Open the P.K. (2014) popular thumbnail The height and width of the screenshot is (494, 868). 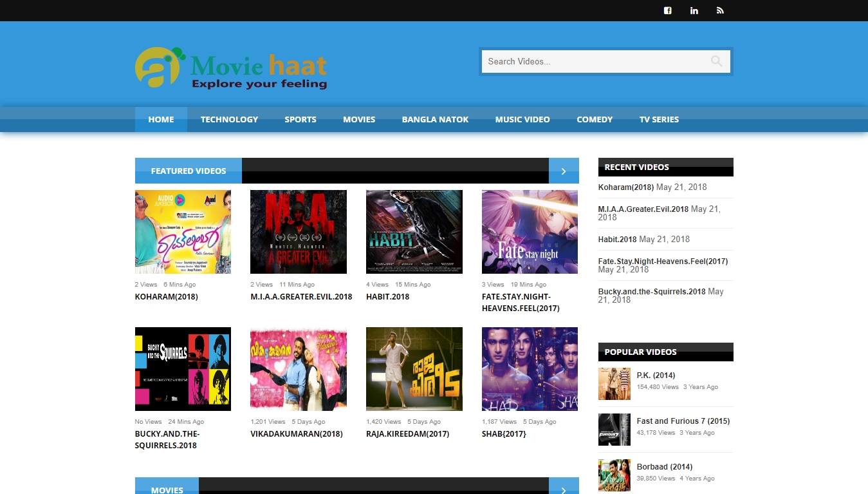(x=614, y=384)
